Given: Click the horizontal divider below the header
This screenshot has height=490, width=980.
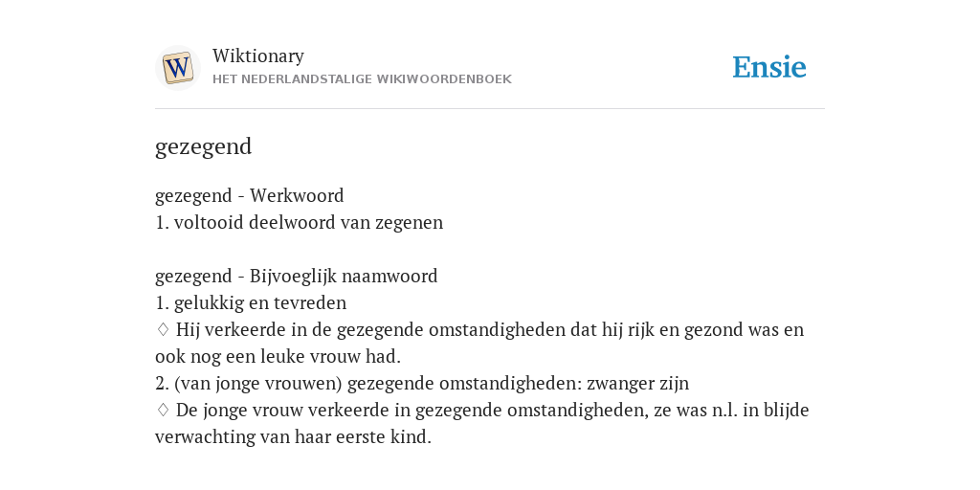Looking at the screenshot, I should tap(490, 109).
